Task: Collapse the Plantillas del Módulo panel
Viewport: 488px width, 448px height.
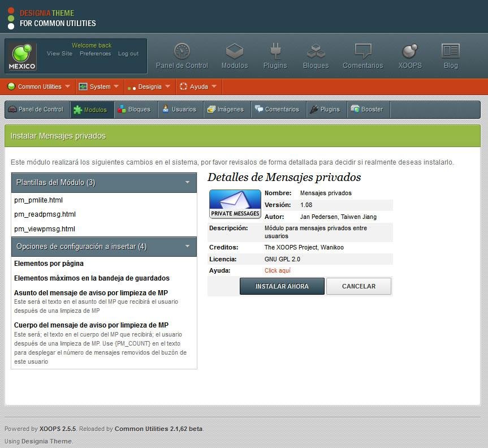Action: (x=188, y=182)
